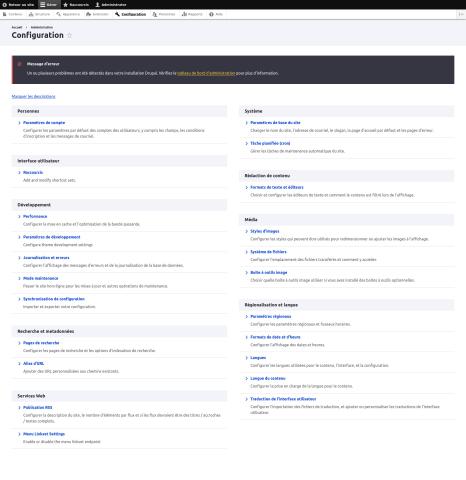Go to the Administration breadcrumb
The width and height of the screenshot is (466, 480).
(42, 27)
